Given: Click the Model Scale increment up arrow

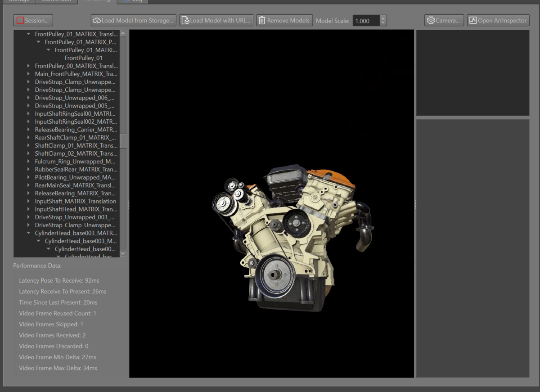Looking at the screenshot, I should coord(383,18).
